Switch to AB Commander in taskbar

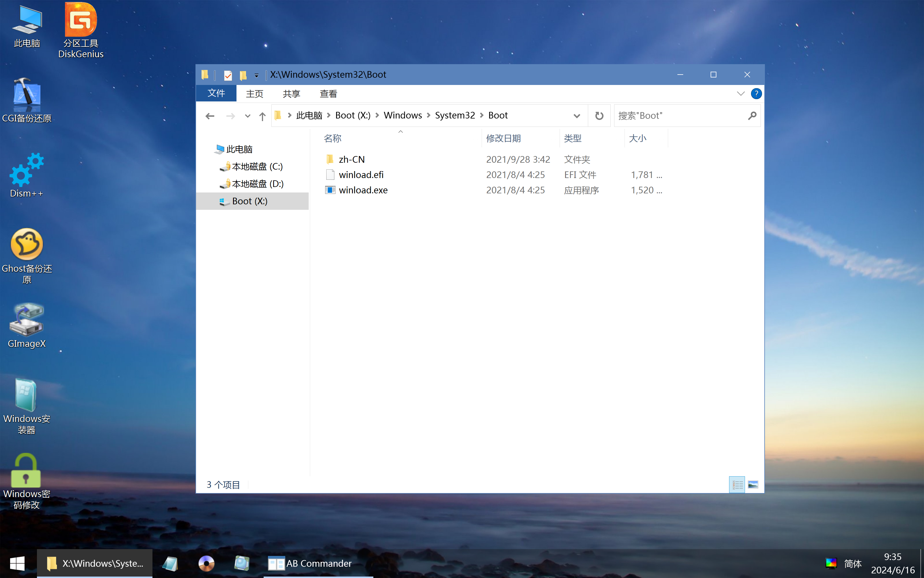(318, 564)
